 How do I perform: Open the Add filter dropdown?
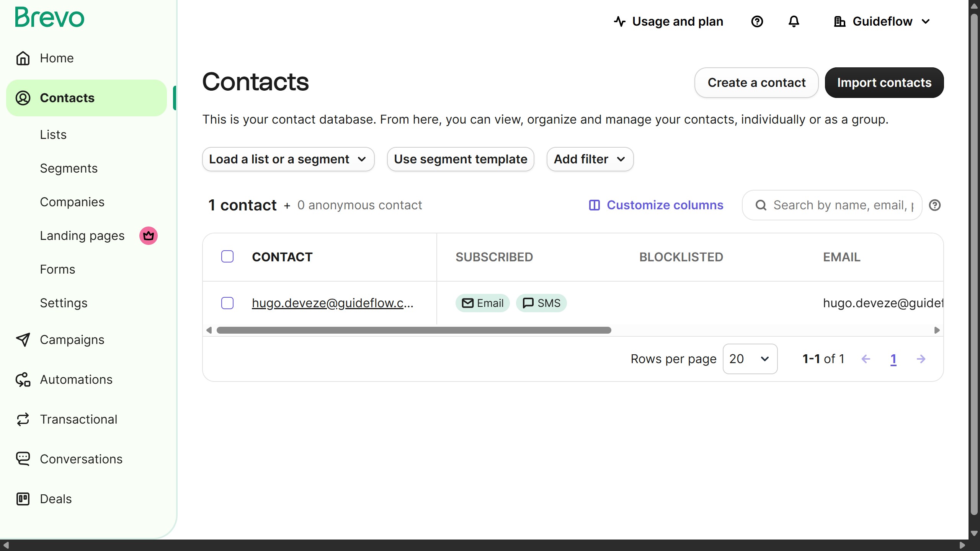coord(590,159)
